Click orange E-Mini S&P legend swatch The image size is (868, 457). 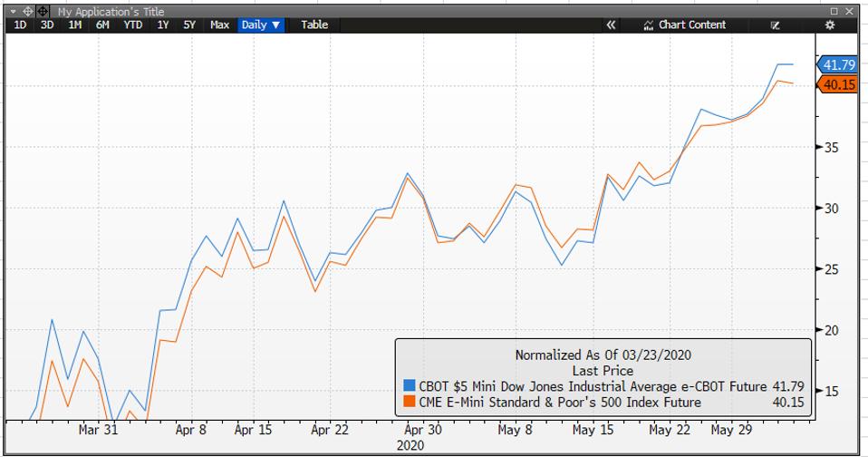[x=410, y=403]
